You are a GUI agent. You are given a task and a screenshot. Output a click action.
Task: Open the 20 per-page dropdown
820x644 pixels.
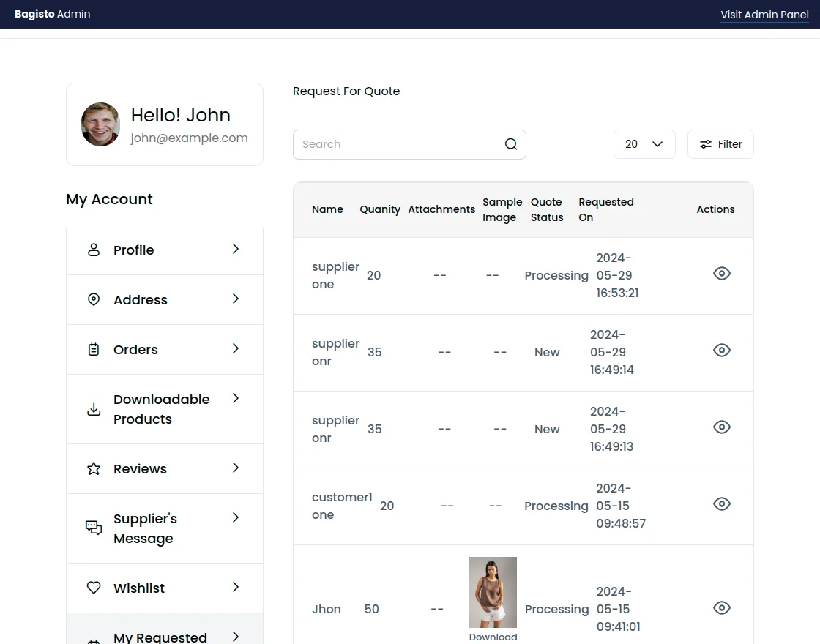(644, 144)
